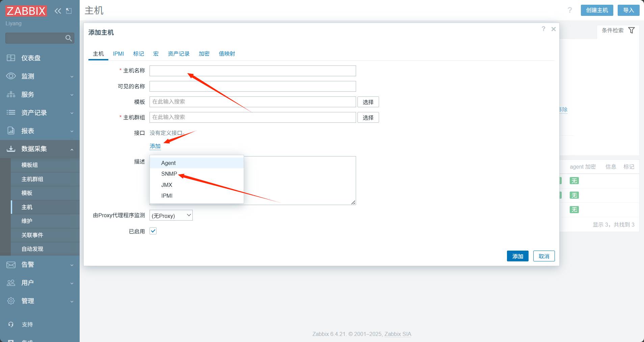Click the 可见的名称 input field
The image size is (644, 342).
[x=253, y=86]
